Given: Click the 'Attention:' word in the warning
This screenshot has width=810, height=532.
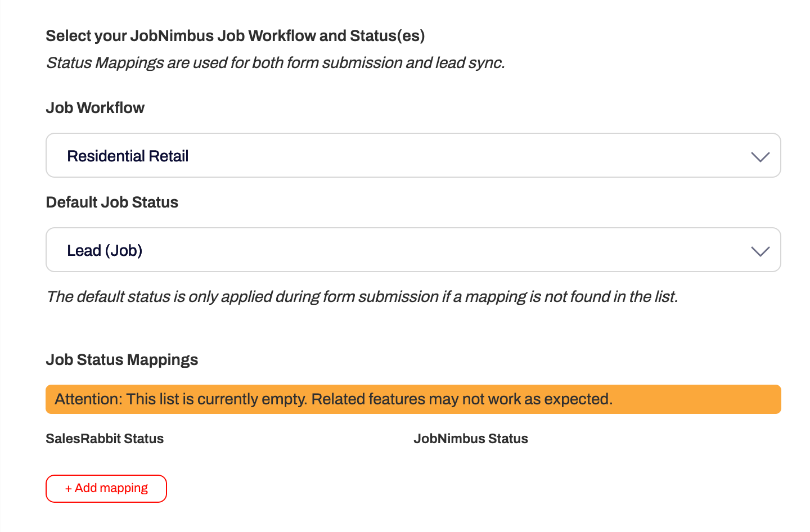Looking at the screenshot, I should pyautogui.click(x=88, y=399).
